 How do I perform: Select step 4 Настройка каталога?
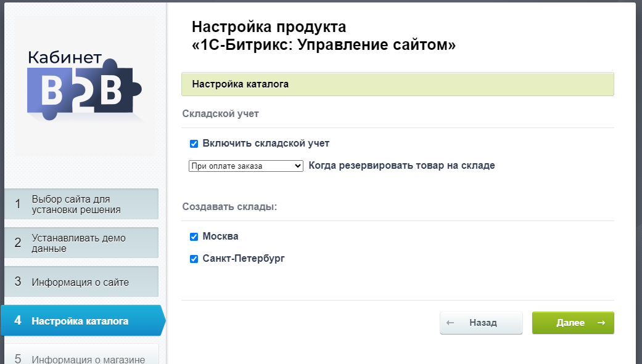(82, 321)
